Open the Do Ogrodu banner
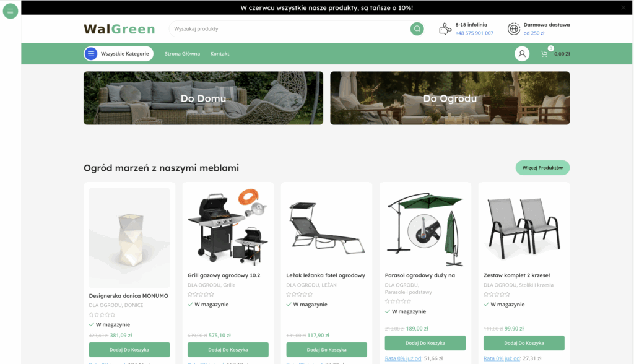 pos(450,98)
